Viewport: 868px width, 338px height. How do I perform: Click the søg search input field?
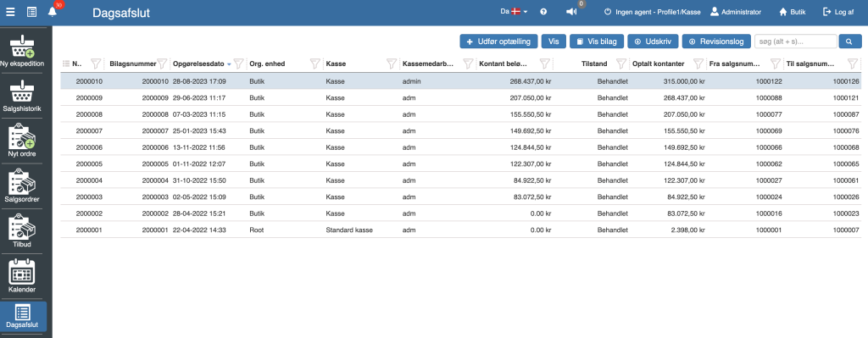tap(795, 41)
